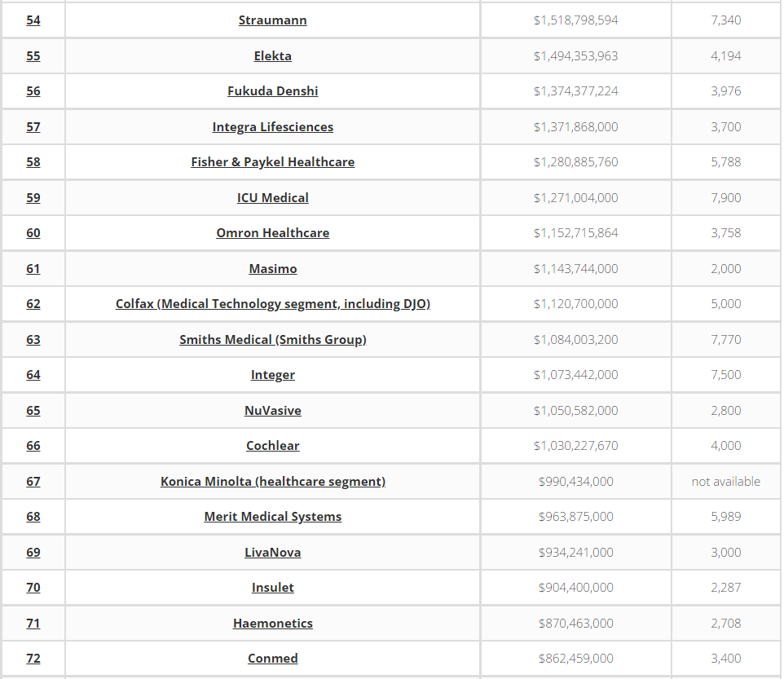784x679 pixels.
Task: Open the Straumann company link
Action: pyautogui.click(x=272, y=20)
